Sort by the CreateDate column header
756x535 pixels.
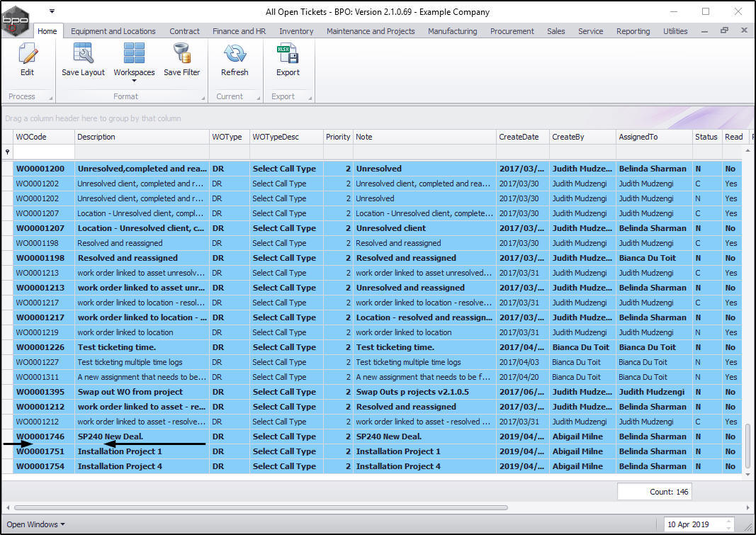(x=519, y=137)
